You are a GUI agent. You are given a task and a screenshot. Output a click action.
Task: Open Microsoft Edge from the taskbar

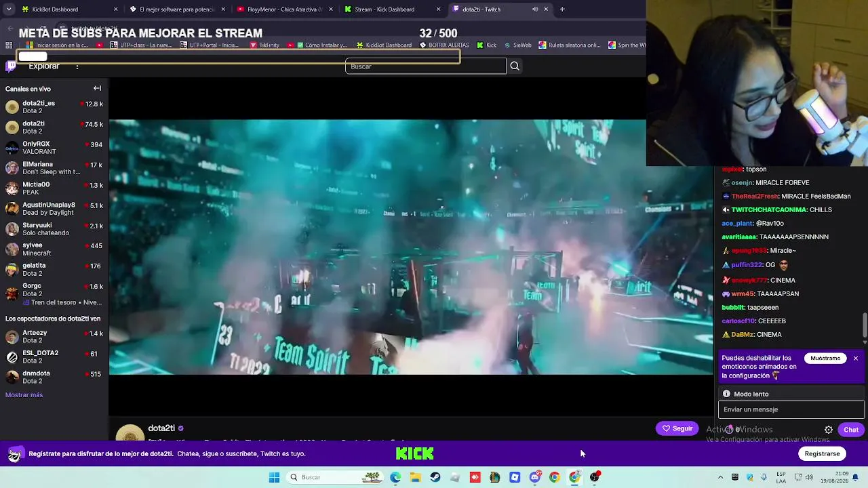pyautogui.click(x=395, y=477)
